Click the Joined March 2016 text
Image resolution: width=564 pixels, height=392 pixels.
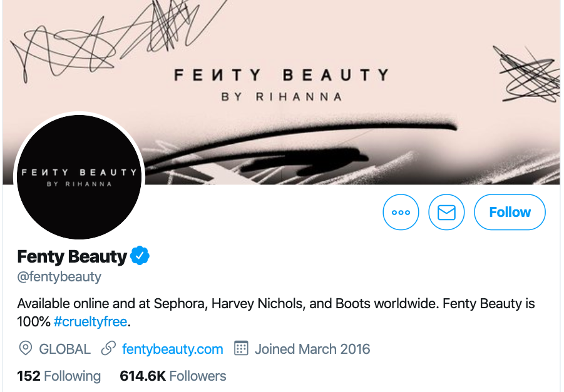pyautogui.click(x=312, y=349)
